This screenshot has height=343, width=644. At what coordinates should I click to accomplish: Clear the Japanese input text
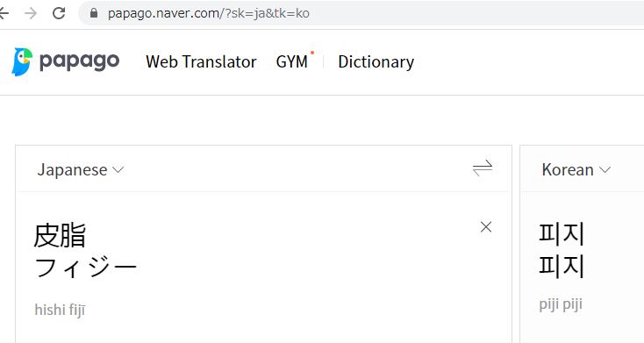486,226
